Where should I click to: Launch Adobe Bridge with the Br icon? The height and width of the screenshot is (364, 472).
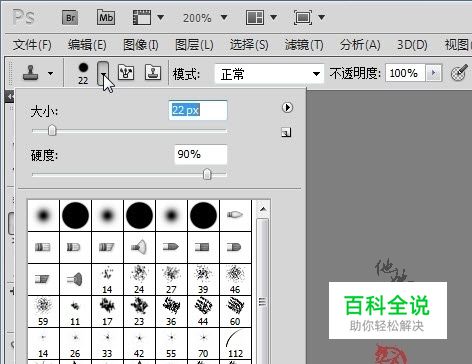[x=70, y=17]
